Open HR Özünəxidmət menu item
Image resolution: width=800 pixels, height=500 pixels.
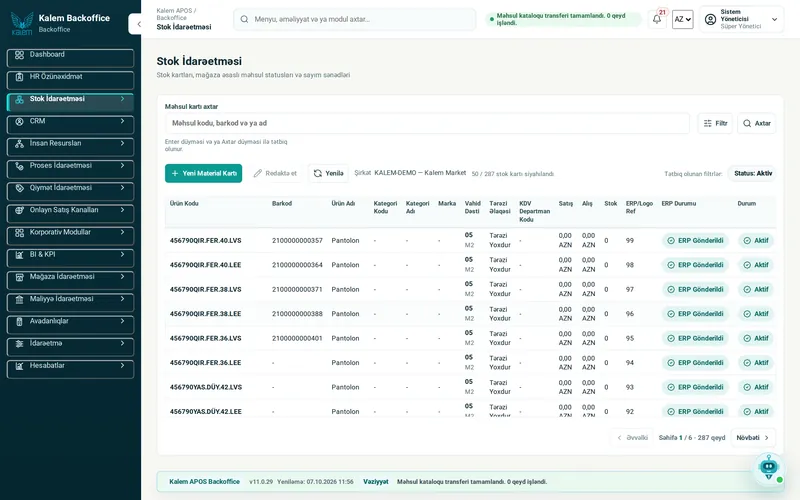click(70, 80)
